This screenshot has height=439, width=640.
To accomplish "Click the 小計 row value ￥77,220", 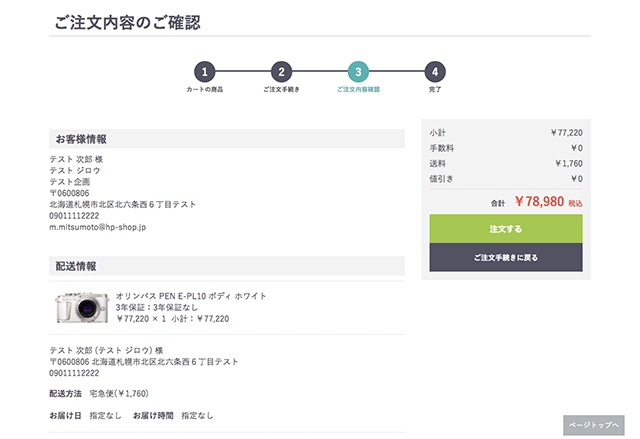I will pos(566,133).
